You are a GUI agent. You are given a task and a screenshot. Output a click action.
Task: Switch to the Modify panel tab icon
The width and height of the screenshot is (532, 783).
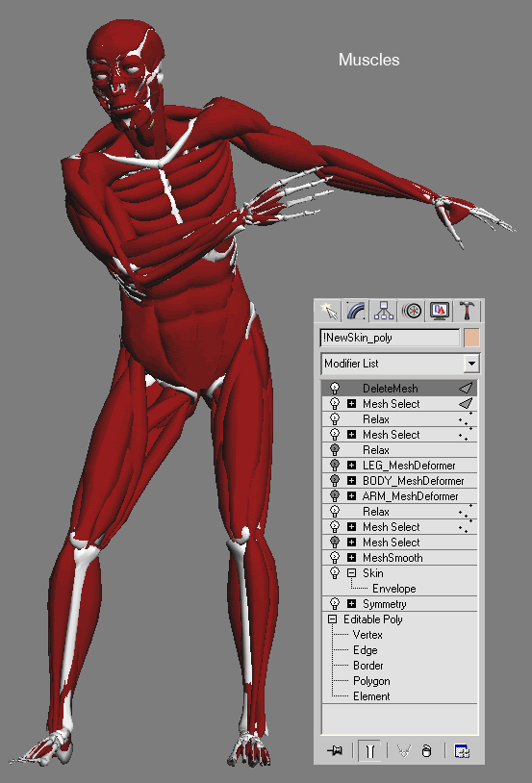(x=356, y=311)
